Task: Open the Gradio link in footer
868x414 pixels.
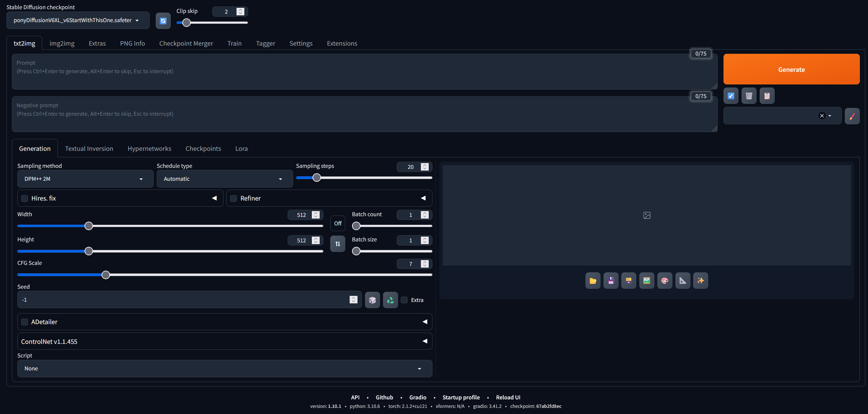Action: click(417, 397)
